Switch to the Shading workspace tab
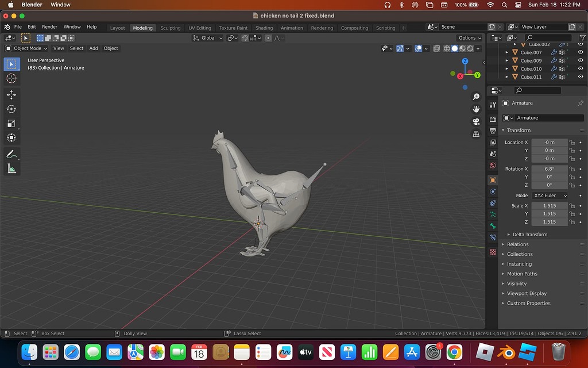Viewport: 588px width, 368px height. [x=264, y=27]
